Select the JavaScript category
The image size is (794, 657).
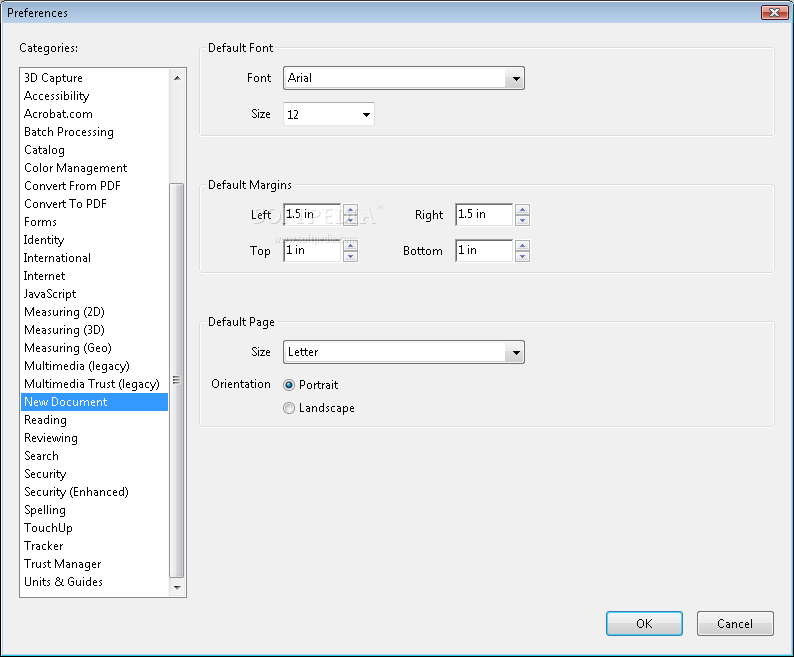coord(94,294)
